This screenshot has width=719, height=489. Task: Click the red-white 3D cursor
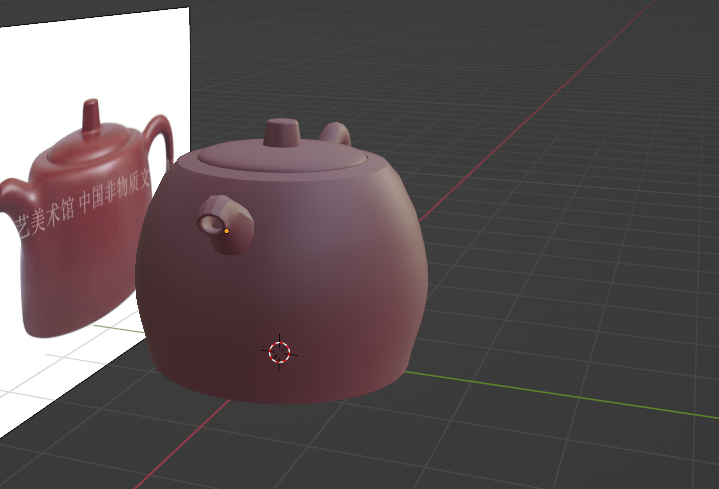point(280,352)
